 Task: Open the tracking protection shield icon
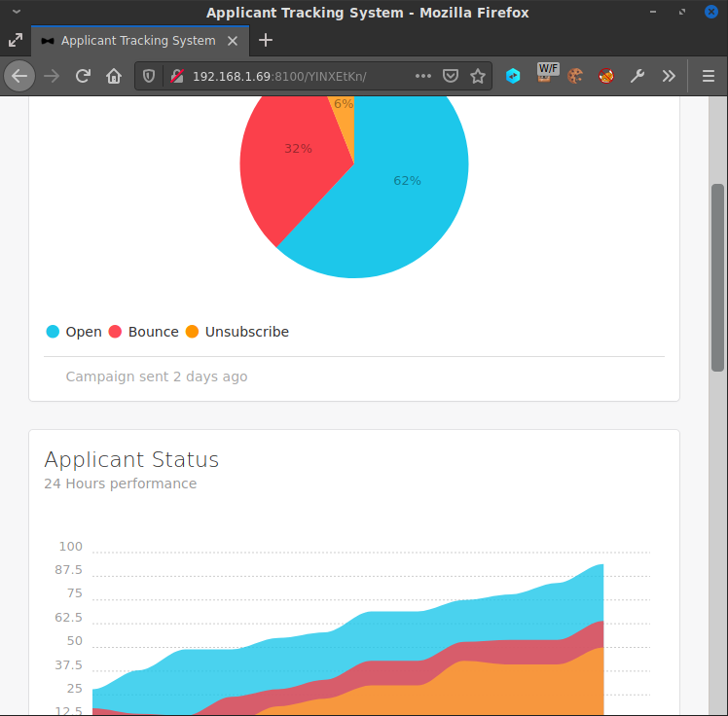tap(150, 76)
